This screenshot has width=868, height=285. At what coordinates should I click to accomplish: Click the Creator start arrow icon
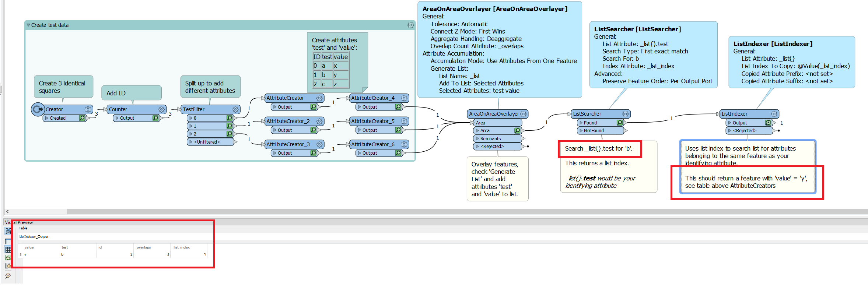pyautogui.click(x=38, y=109)
